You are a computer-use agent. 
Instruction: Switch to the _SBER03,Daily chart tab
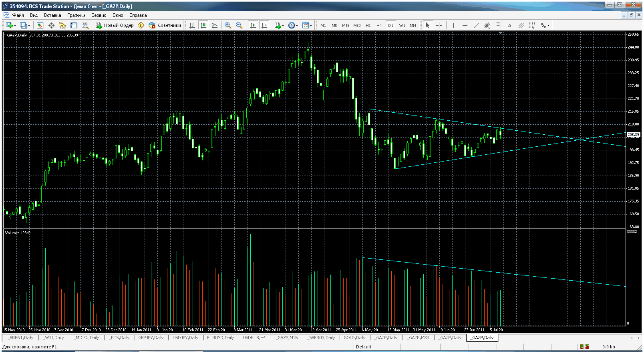[321, 338]
